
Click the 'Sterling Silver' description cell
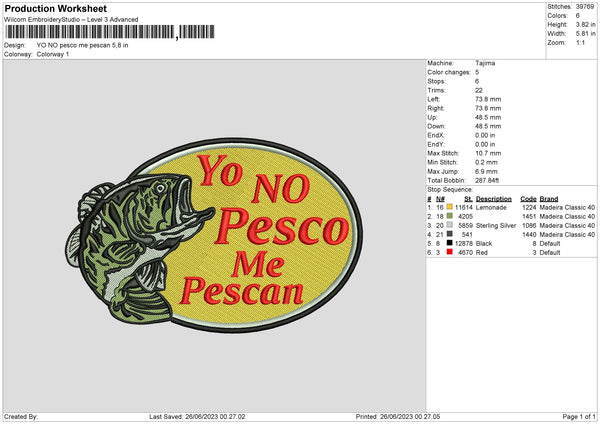point(496,225)
